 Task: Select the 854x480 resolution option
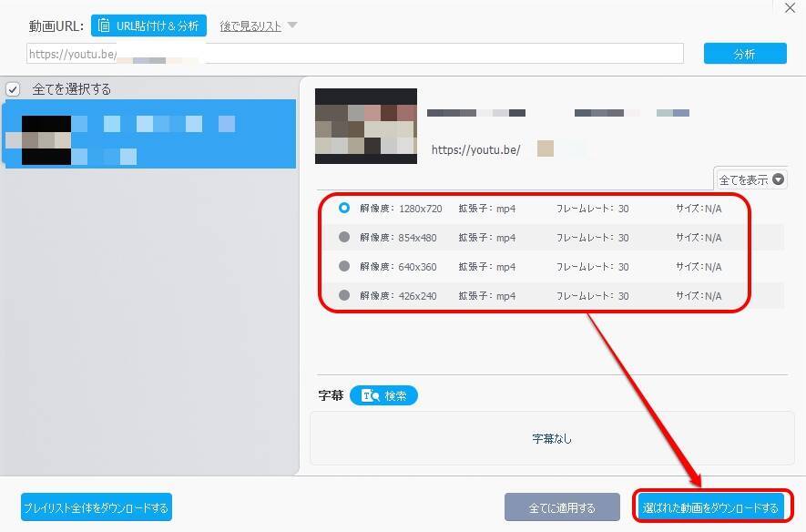343,238
